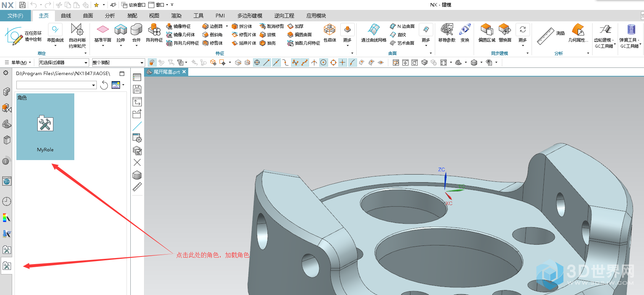This screenshot has height=295, width=644.
Task: Load the MyRole role thumbnail
Action: click(45, 127)
